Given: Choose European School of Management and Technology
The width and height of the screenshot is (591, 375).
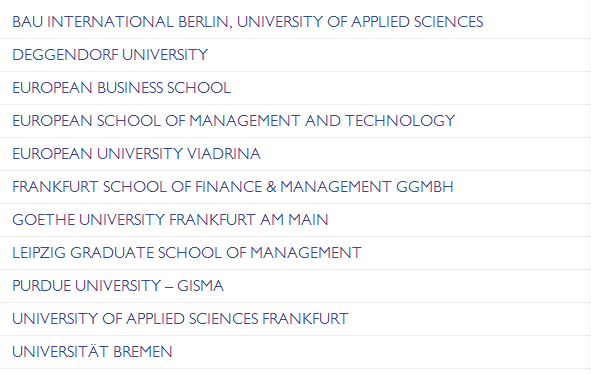Looking at the screenshot, I should coord(234,121).
